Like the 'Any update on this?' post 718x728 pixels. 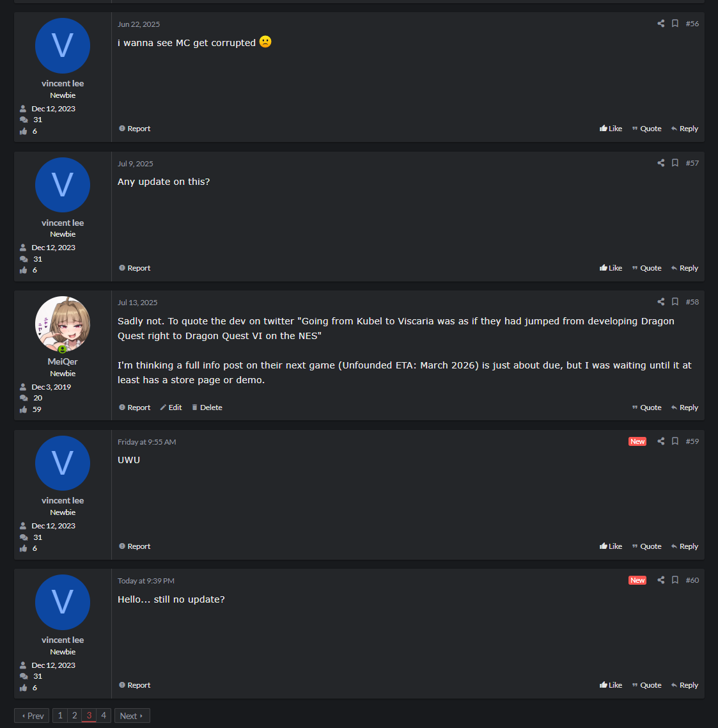(611, 268)
